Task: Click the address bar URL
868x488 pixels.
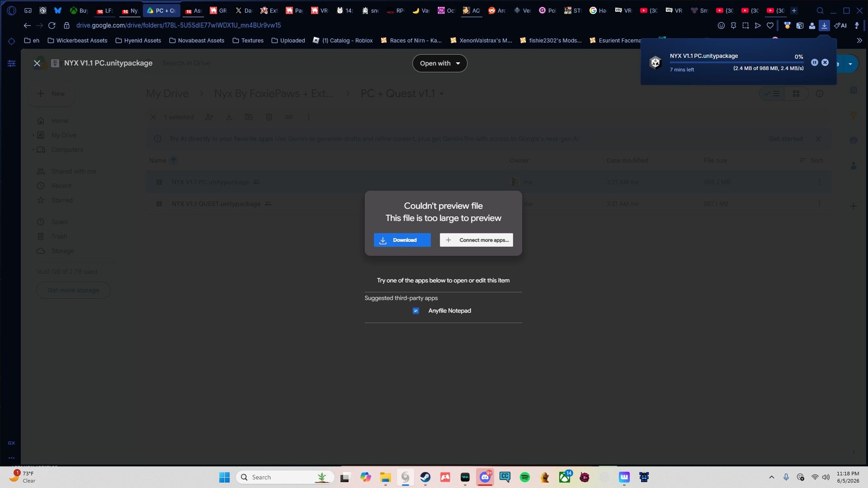Action: click(x=179, y=26)
